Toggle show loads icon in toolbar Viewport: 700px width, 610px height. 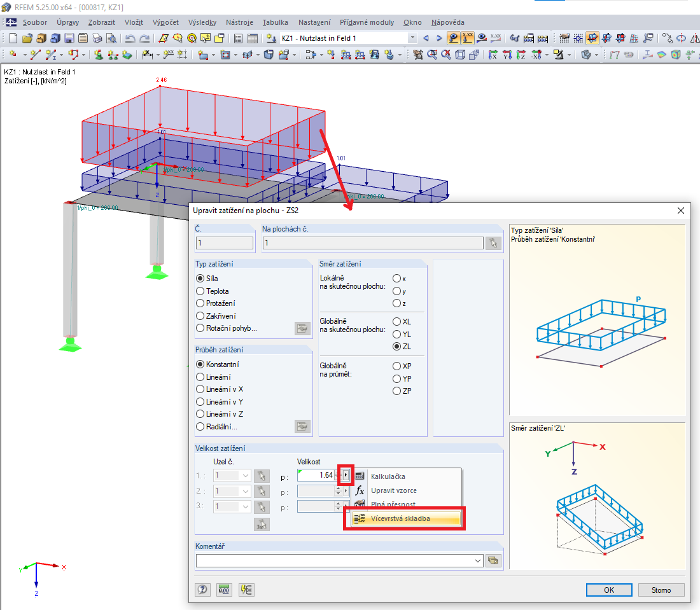pos(454,38)
